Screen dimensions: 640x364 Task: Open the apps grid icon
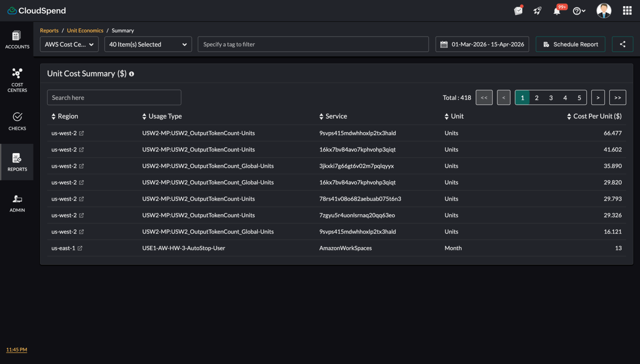coord(627,11)
